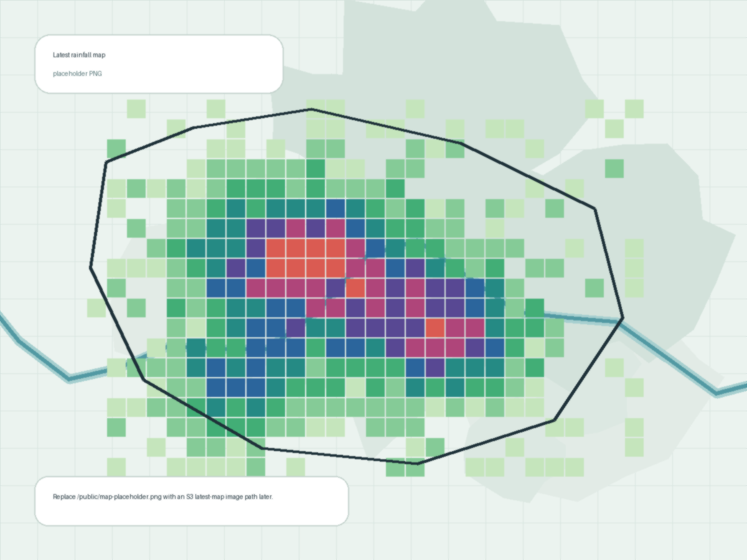This screenshot has width=747, height=560.
Task: Click the teal river line at the left map edge
Action: [x=9, y=328]
